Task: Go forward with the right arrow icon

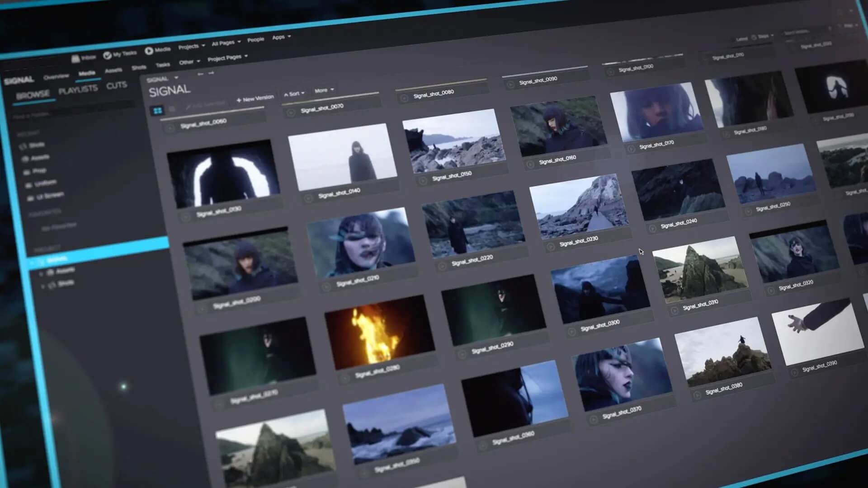Action: (x=211, y=72)
